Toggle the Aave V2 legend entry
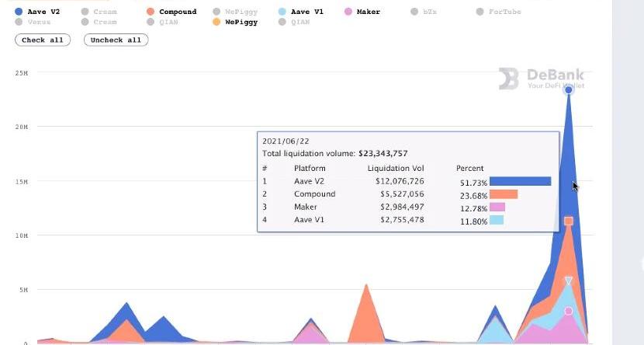 pos(37,12)
